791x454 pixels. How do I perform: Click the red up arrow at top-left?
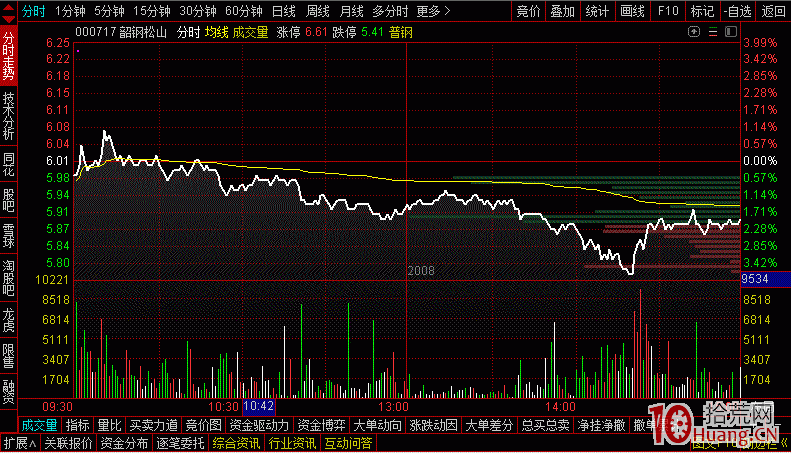pos(9,7)
